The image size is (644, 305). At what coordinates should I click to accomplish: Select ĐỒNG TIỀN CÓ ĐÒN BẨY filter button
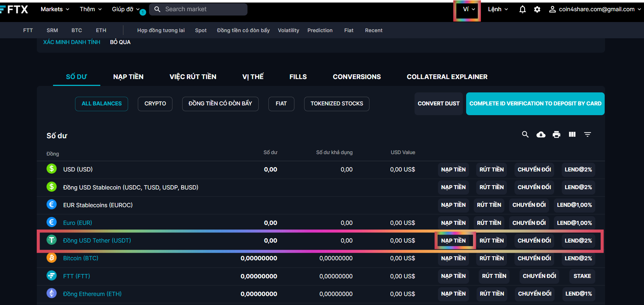click(220, 104)
